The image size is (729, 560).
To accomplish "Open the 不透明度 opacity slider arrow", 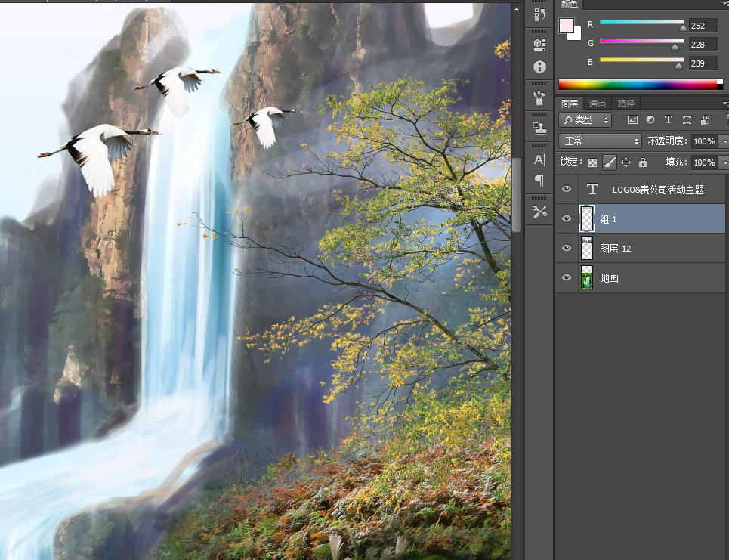I will pyautogui.click(x=724, y=141).
